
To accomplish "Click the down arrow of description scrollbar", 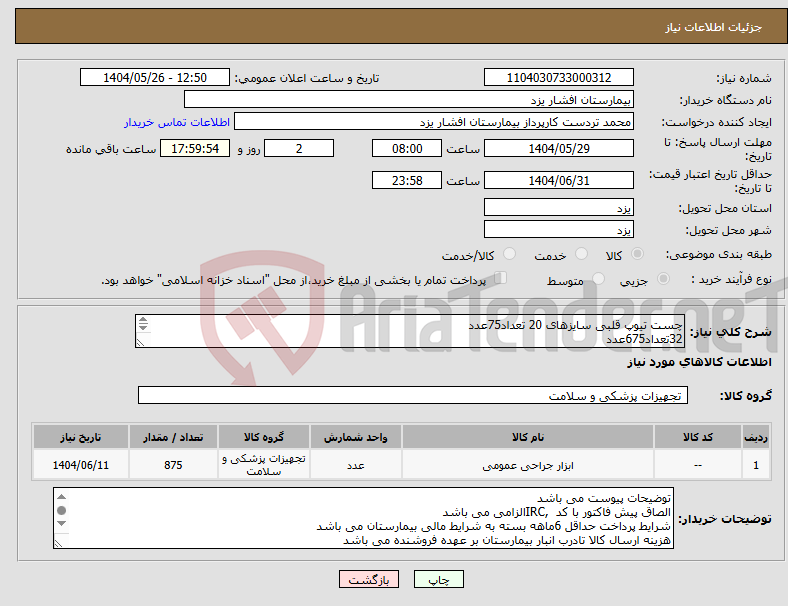I will click(x=143, y=327).
